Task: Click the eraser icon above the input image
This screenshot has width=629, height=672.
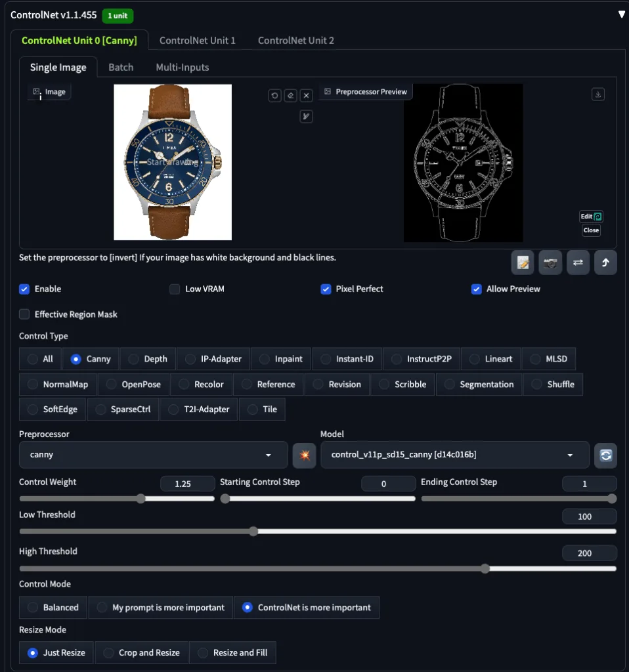Action: point(291,96)
